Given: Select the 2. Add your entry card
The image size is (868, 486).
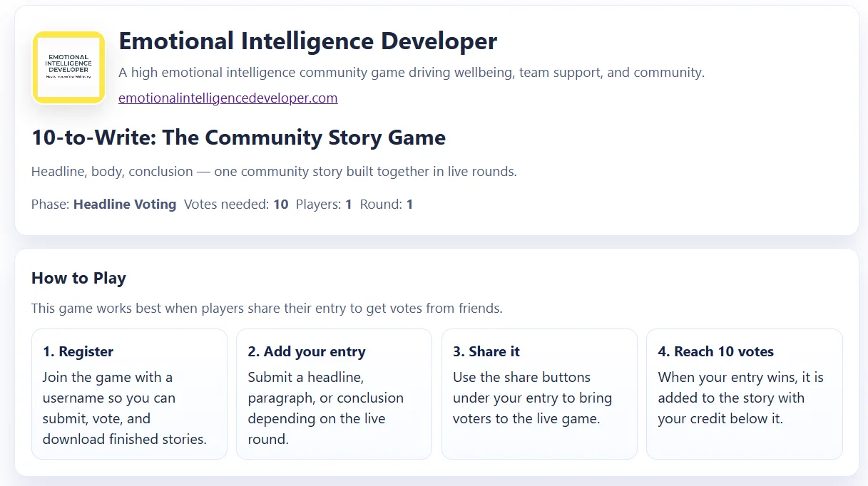Looking at the screenshot, I should (334, 393).
